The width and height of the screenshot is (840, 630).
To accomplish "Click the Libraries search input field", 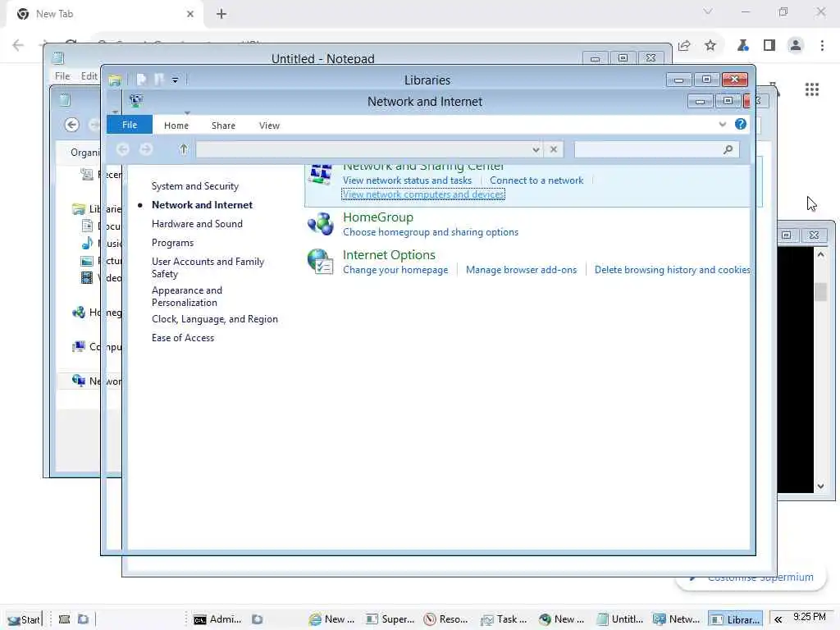I will coord(656,149).
